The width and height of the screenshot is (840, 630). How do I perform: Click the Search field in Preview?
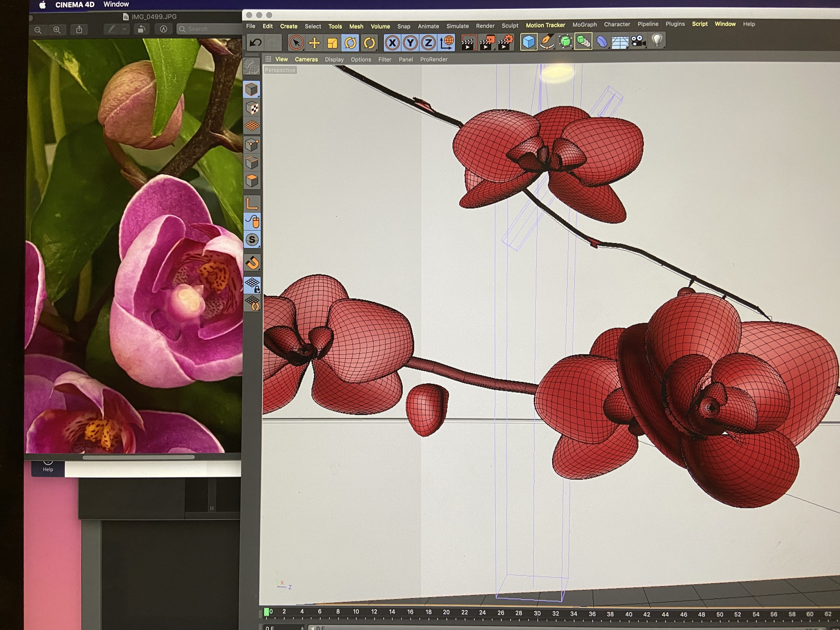pyautogui.click(x=209, y=29)
